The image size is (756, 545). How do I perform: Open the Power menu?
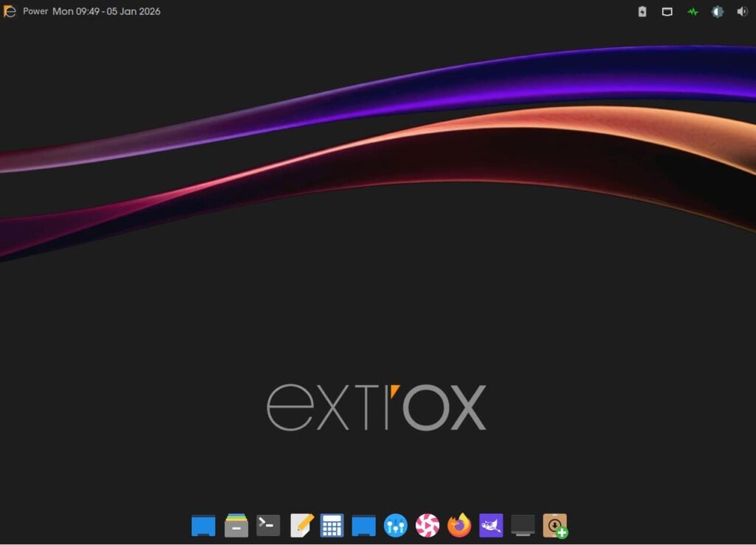[35, 12]
